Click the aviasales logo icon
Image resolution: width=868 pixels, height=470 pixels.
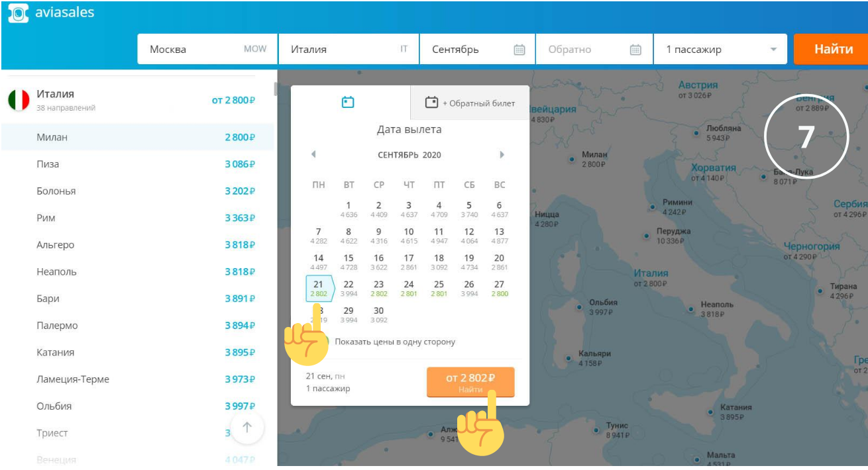(18, 13)
